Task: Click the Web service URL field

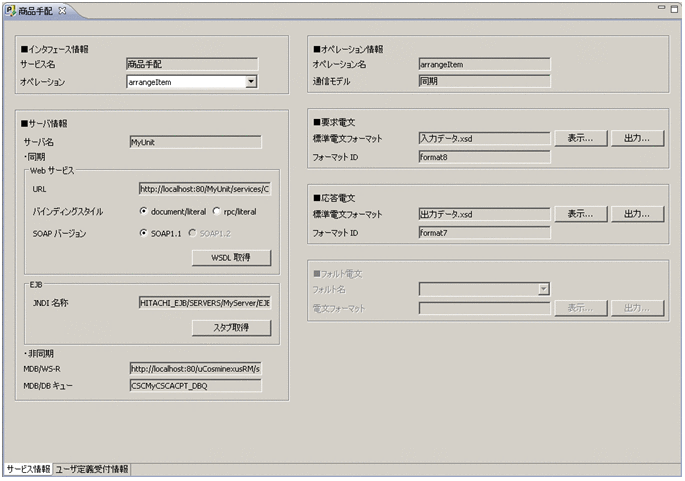Action: 204,189
